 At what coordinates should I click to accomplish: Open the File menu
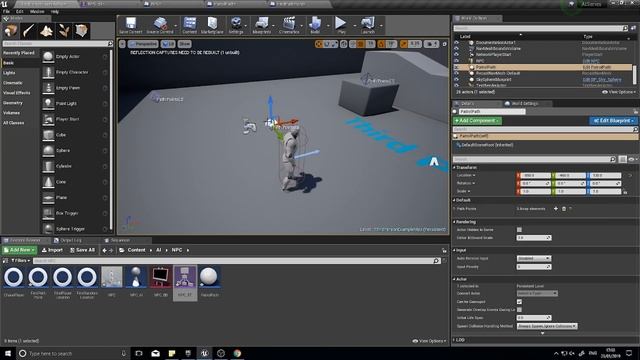click(6, 11)
